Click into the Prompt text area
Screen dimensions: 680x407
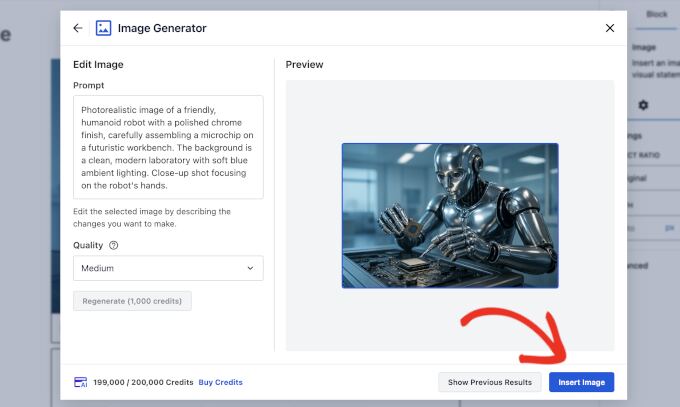tap(168, 147)
